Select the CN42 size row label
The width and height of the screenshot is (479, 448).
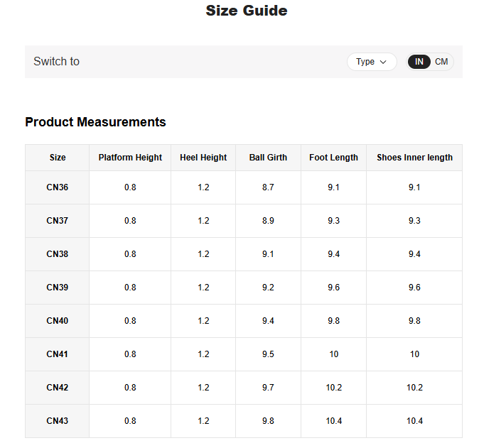[x=58, y=388]
